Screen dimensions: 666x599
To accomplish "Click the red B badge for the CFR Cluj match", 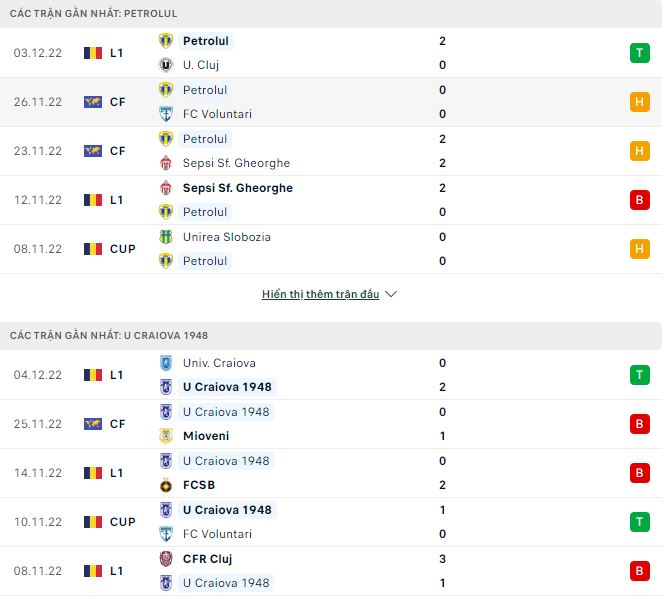I will pos(639,571).
